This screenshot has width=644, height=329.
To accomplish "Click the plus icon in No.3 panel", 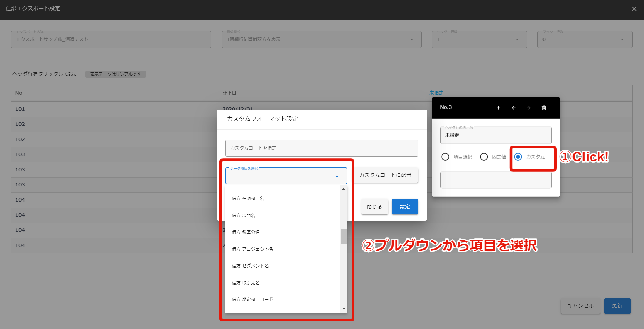I will click(498, 108).
